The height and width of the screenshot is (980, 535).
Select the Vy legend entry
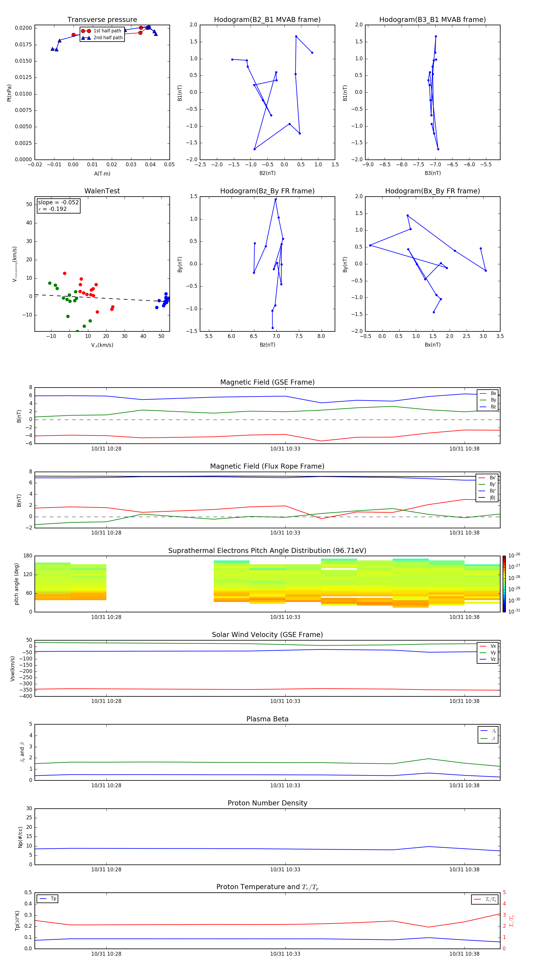(x=488, y=653)
